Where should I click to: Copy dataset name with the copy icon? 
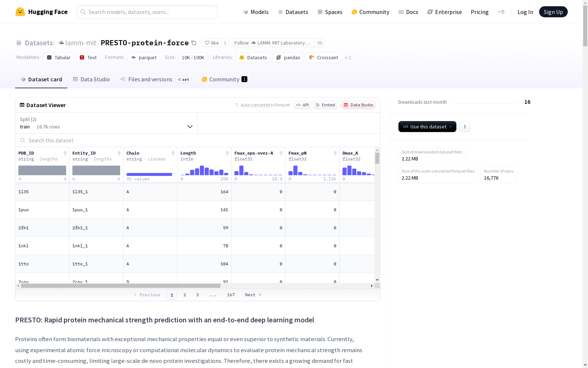pyautogui.click(x=194, y=43)
